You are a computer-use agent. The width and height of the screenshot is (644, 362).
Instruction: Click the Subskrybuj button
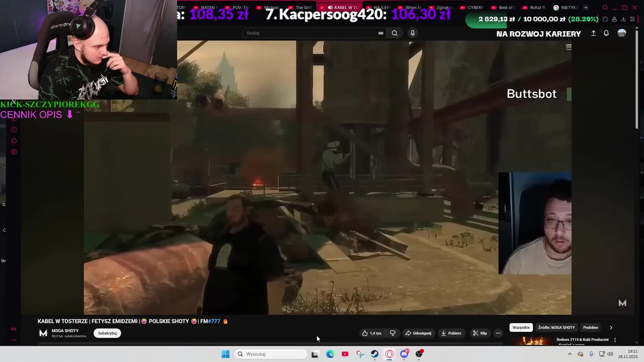pyautogui.click(x=107, y=333)
